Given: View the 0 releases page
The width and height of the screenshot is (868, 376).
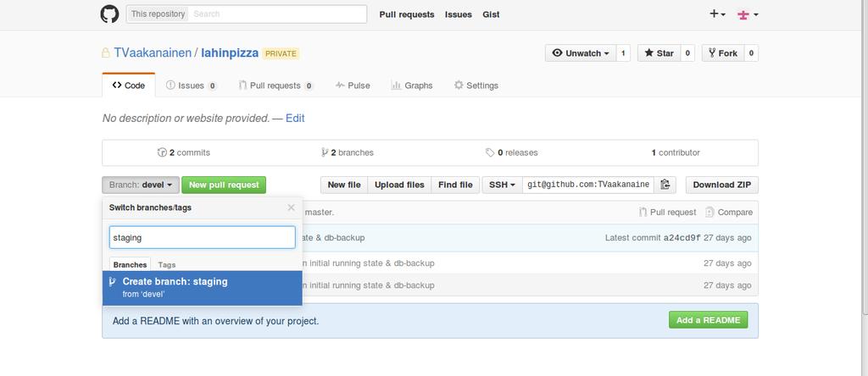Looking at the screenshot, I should coord(511,152).
